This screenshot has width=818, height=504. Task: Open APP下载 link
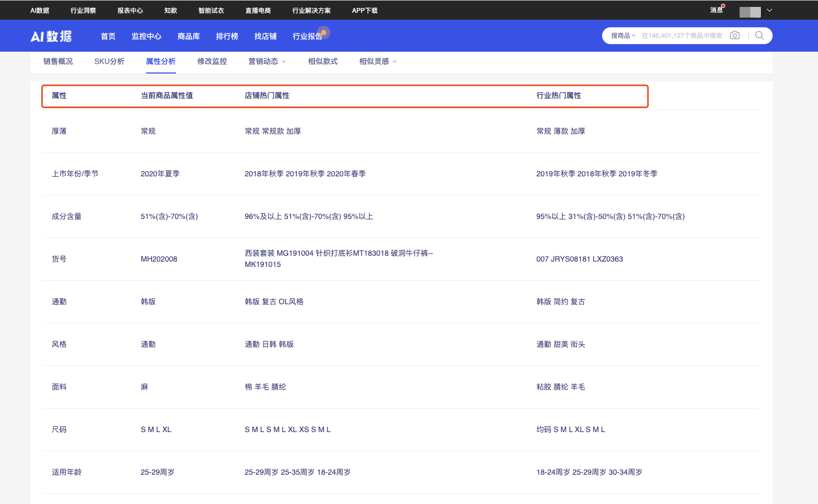365,10
